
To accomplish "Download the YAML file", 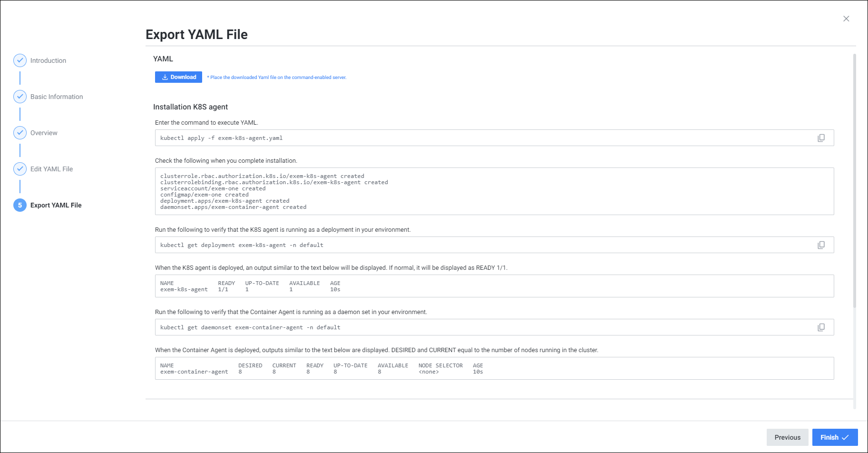I will pos(178,77).
